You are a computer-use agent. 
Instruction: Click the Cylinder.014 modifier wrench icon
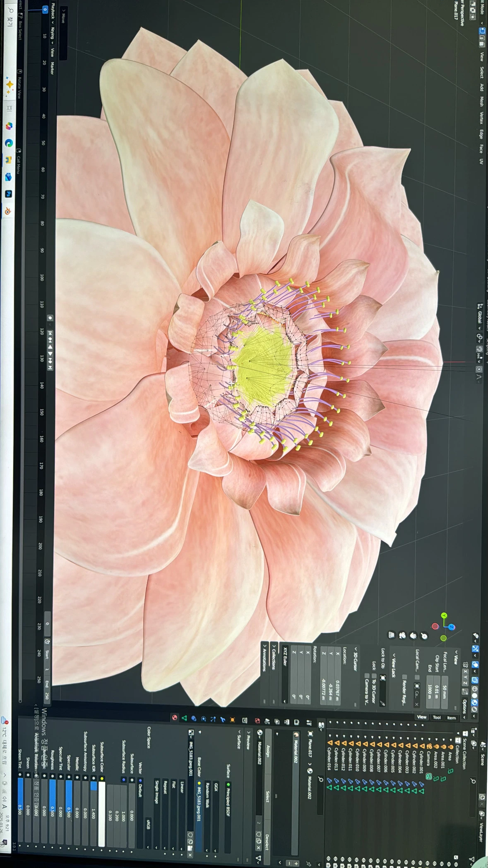329,781
